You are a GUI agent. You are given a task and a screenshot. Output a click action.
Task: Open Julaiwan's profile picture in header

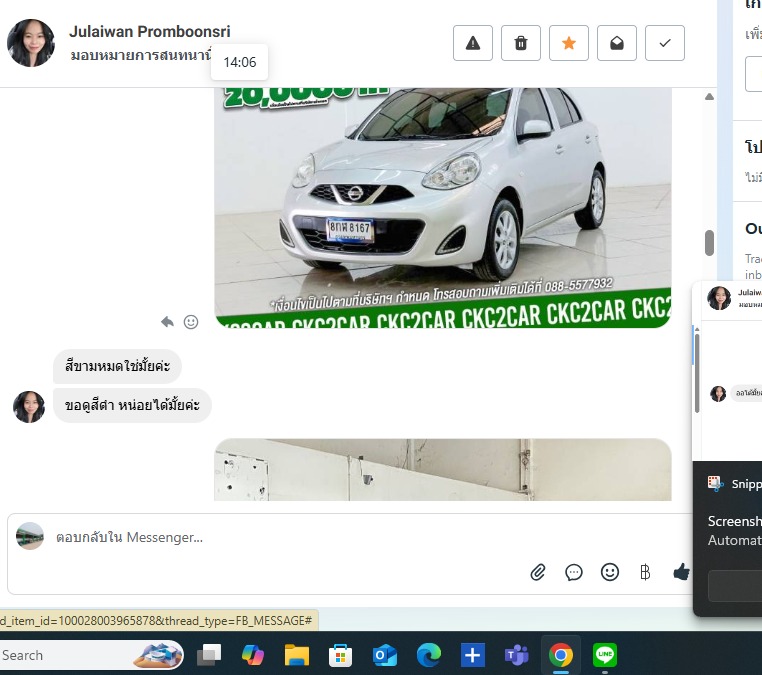[31, 43]
